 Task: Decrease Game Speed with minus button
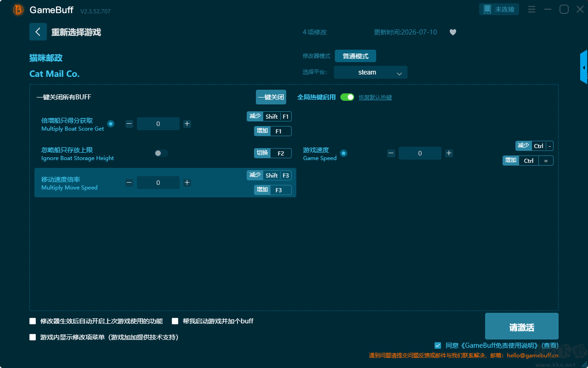click(x=391, y=153)
